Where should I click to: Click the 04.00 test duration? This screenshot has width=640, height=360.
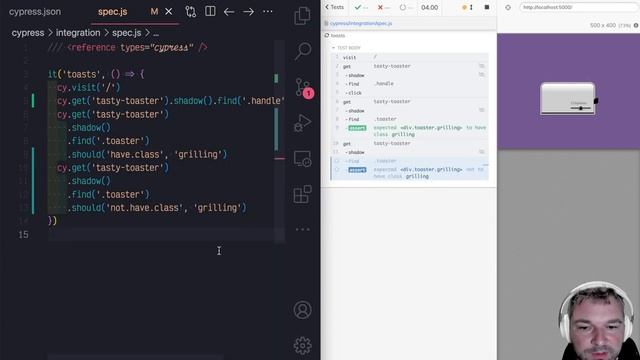click(x=429, y=7)
